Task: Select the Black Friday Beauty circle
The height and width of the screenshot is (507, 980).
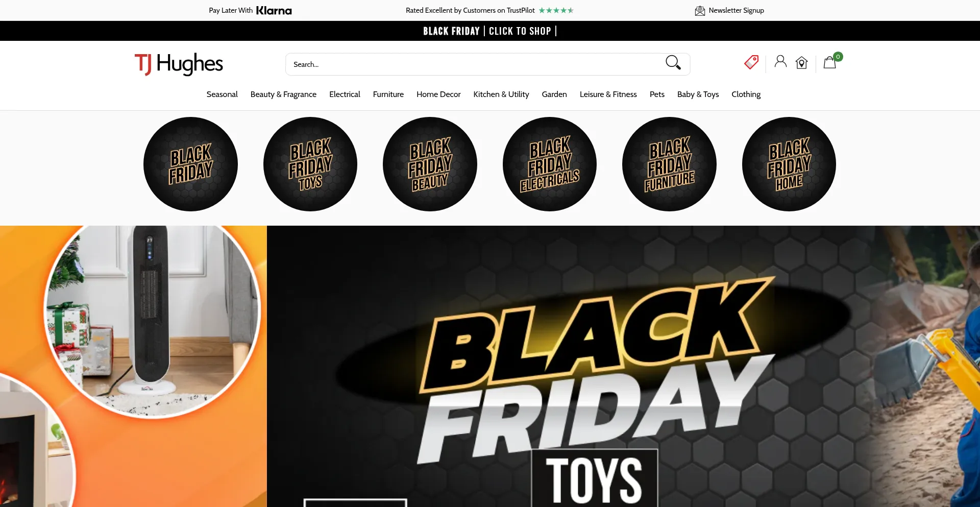Action: tap(430, 164)
